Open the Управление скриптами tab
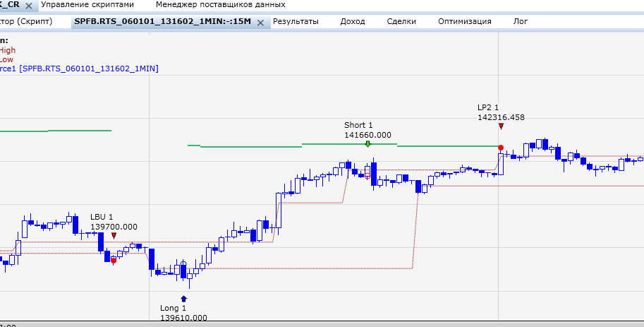This screenshot has width=644, height=327. (87, 5)
